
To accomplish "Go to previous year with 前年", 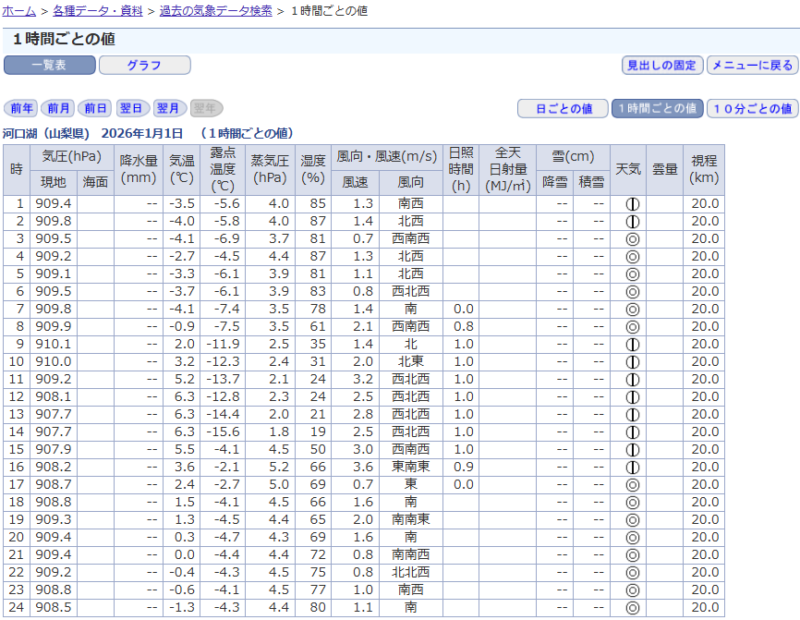I will coord(22,108).
